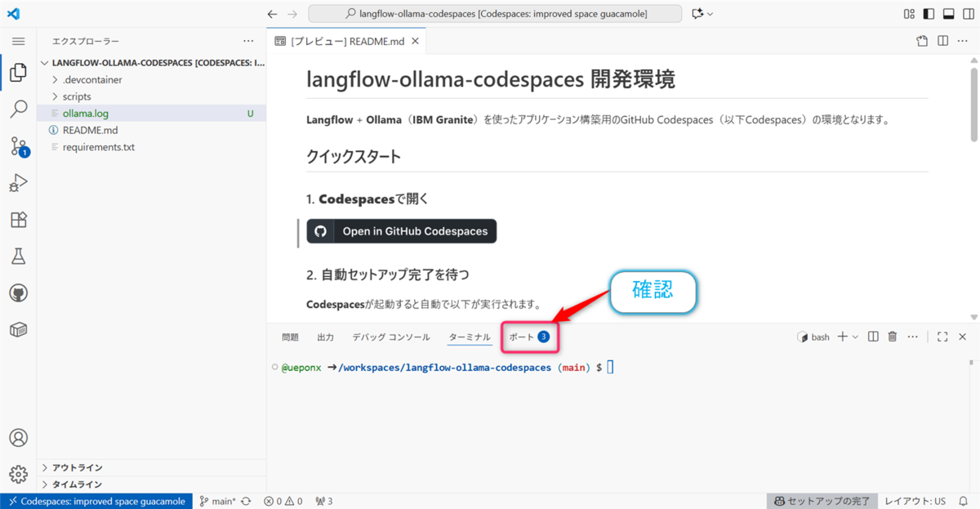The width and height of the screenshot is (980, 509).
Task: Toggle the primary side bar
Action: (929, 14)
